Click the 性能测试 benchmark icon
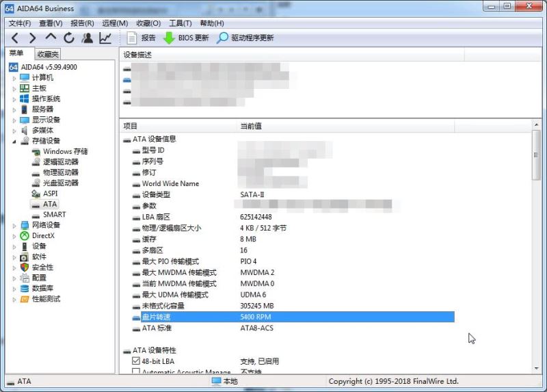Screen dimensions: 547x392 pyautogui.click(x=25, y=299)
